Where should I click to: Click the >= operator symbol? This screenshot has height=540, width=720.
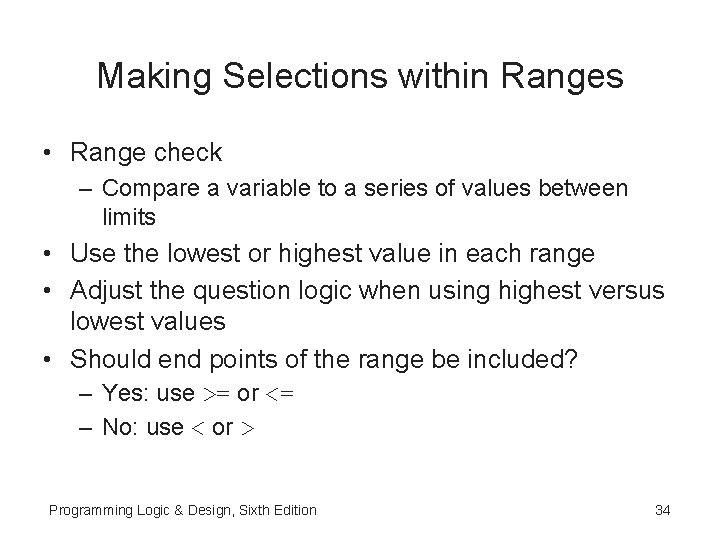(216, 394)
